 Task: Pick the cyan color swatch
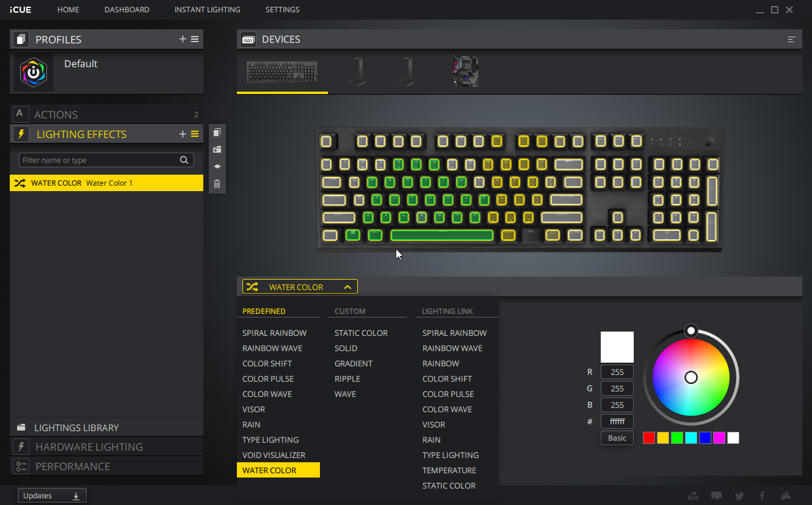691,438
